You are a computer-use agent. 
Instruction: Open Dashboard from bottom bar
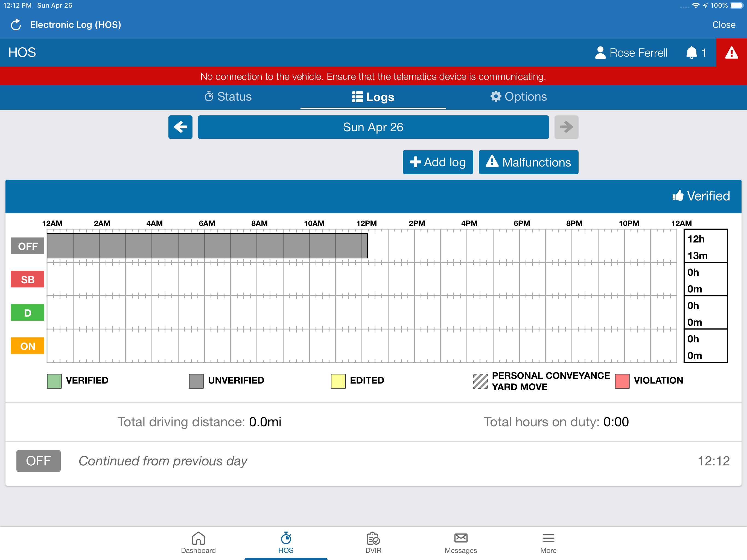click(198, 542)
